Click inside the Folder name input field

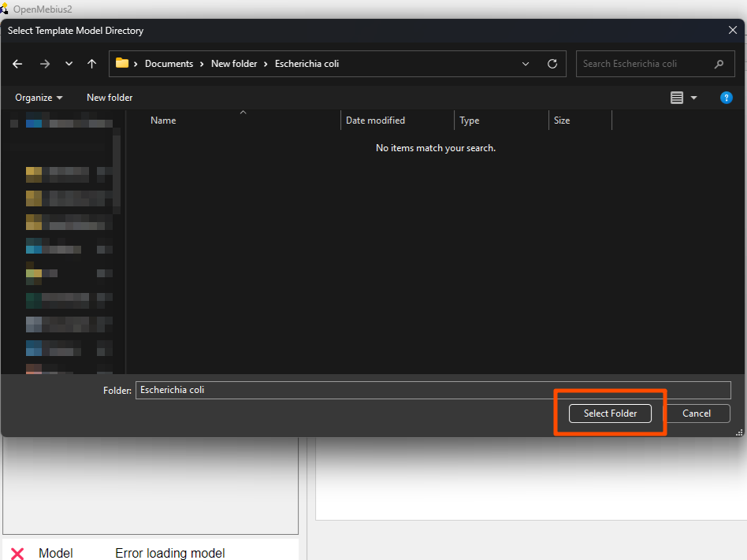(433, 389)
